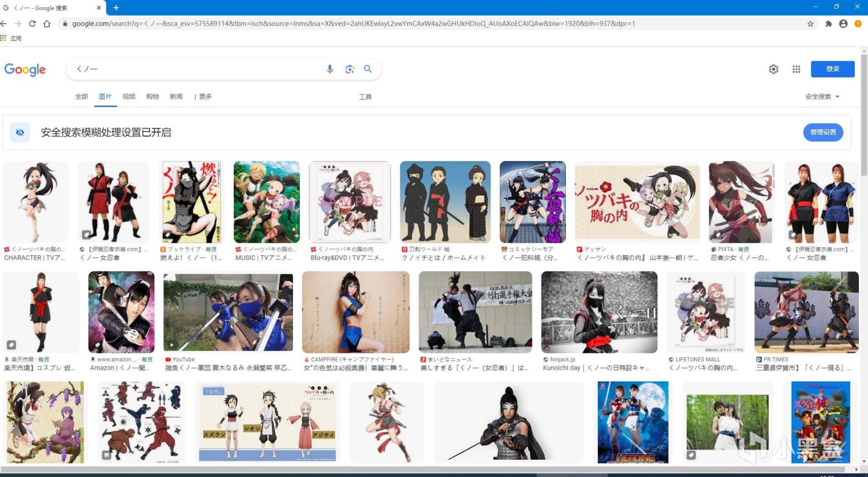Open the くノ一犯科帳 result title
This screenshot has height=477, width=868.
(x=529, y=258)
